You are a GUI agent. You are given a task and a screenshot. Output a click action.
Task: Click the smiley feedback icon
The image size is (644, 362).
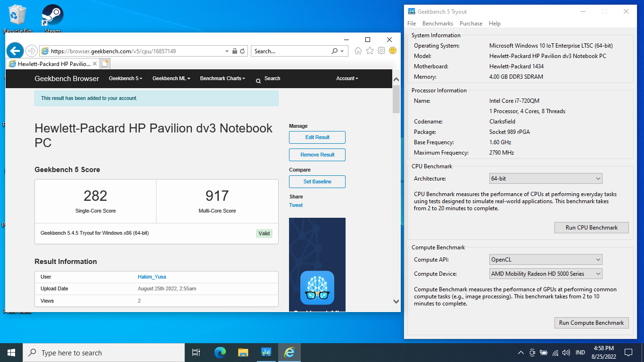pyautogui.click(x=392, y=51)
